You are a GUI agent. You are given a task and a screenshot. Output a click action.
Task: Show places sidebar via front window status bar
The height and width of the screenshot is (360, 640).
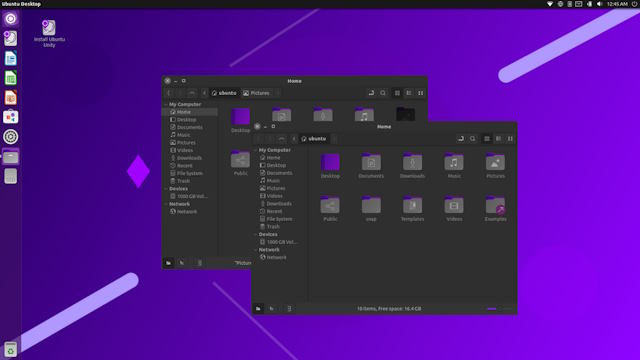258,309
